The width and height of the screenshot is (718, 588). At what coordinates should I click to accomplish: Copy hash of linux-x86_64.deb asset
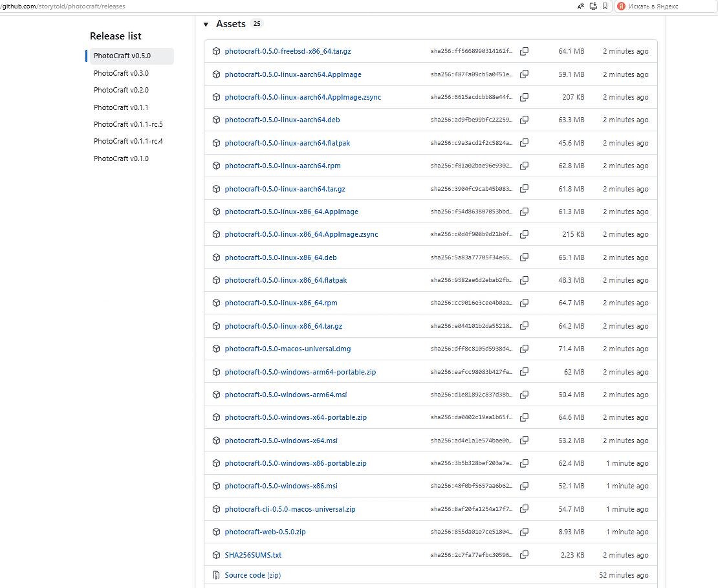(525, 257)
